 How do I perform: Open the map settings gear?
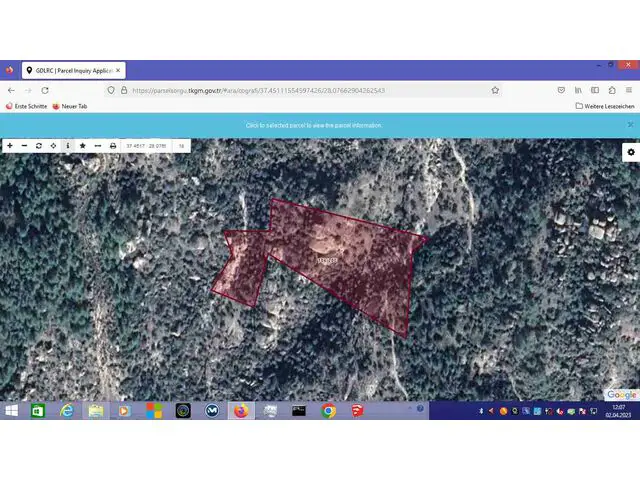pyautogui.click(x=630, y=152)
